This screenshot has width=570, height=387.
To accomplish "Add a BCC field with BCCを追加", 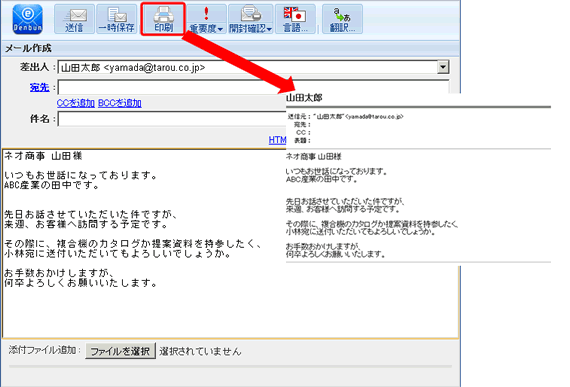I will coord(120,103).
